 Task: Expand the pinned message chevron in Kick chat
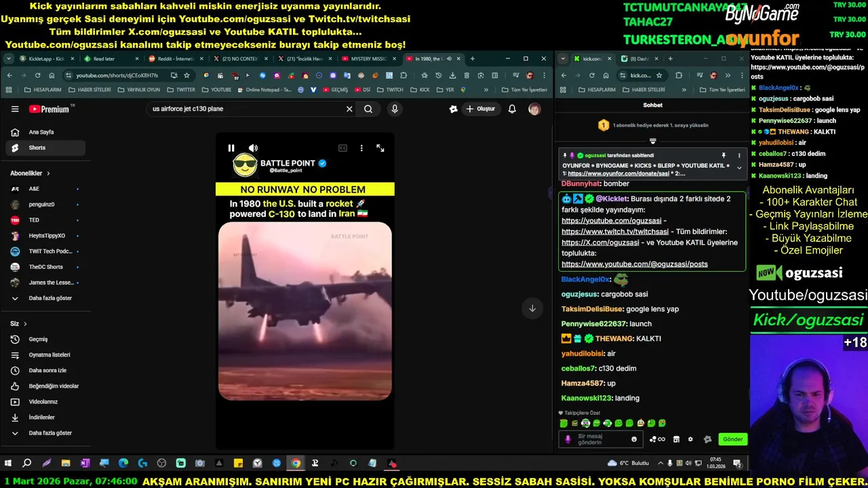[739, 167]
